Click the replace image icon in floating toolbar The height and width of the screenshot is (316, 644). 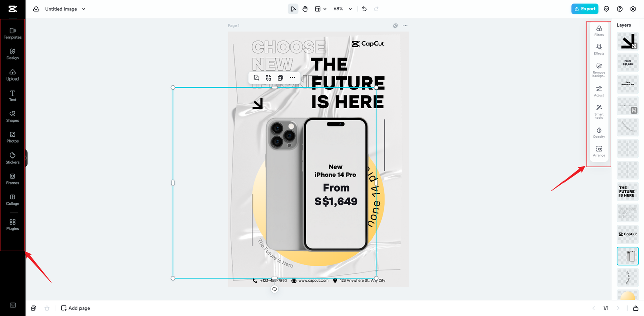[x=268, y=78]
